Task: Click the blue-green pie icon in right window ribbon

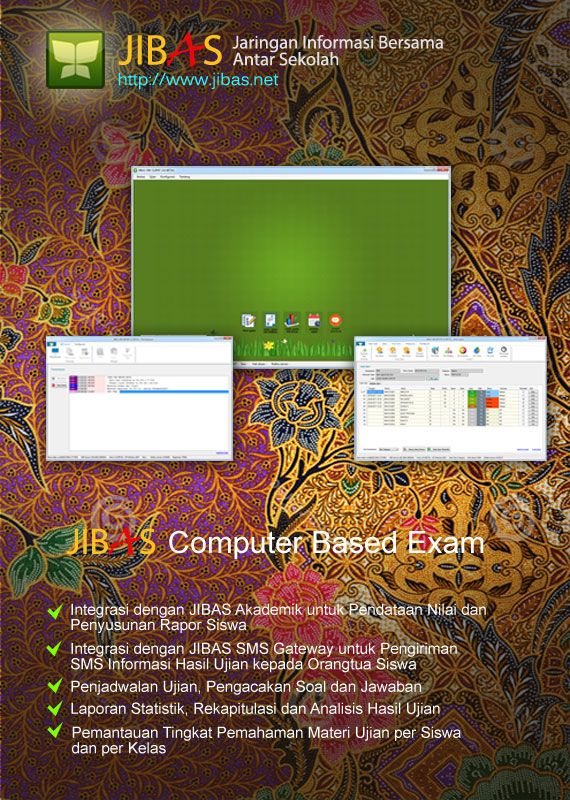Action: pyautogui.click(x=477, y=351)
